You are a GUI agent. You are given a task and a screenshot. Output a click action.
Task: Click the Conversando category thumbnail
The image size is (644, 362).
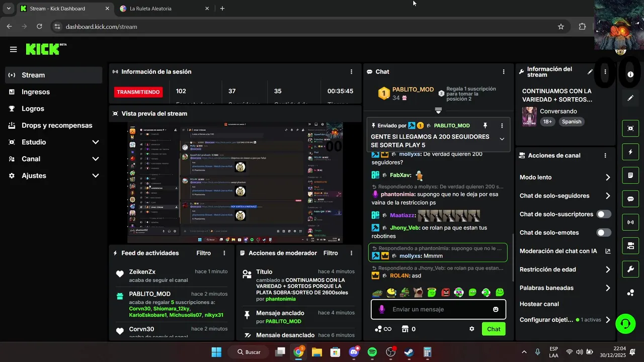[529, 116]
